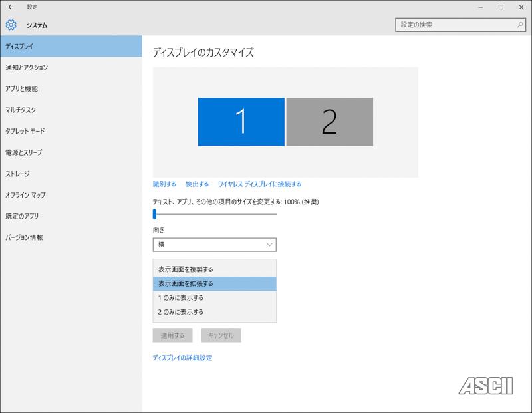
Task: Click the 検出する link
Action: [197, 184]
